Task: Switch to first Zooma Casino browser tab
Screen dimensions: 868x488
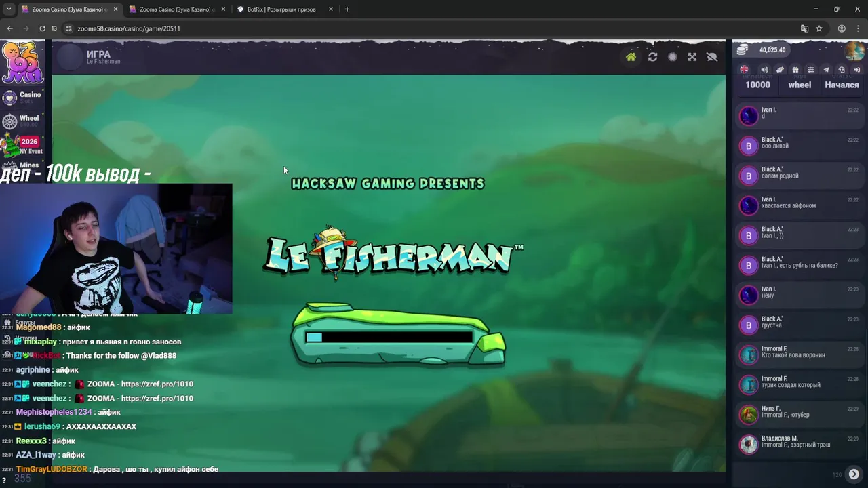Action: pos(68,9)
